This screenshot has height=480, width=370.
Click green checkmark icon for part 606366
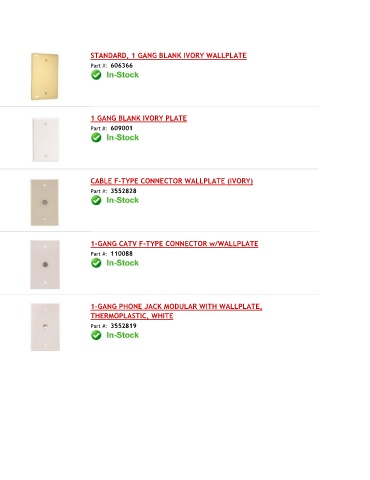coord(96,75)
